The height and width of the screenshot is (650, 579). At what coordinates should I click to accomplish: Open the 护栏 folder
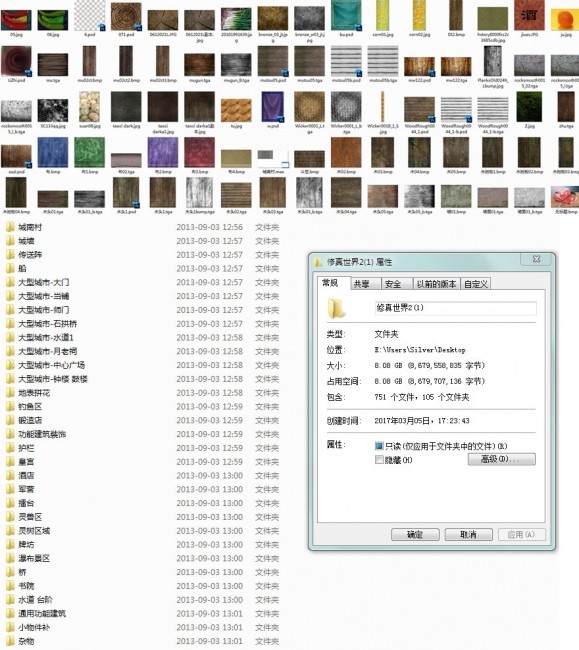[x=26, y=448]
